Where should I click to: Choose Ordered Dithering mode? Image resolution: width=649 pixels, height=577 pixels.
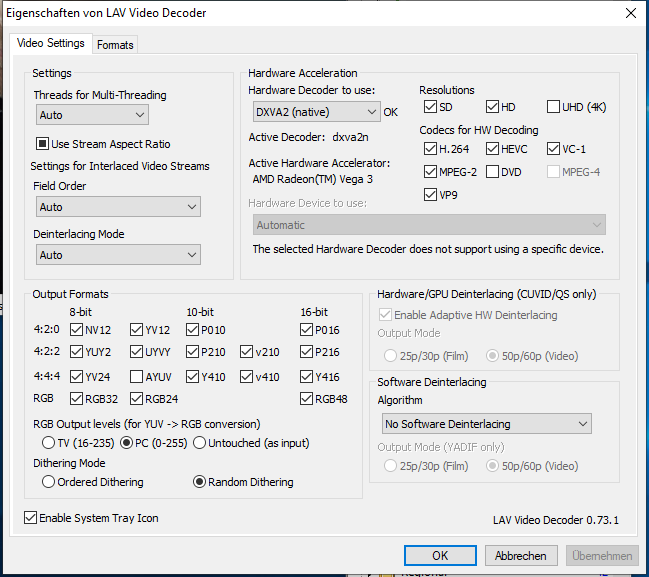tap(47, 482)
